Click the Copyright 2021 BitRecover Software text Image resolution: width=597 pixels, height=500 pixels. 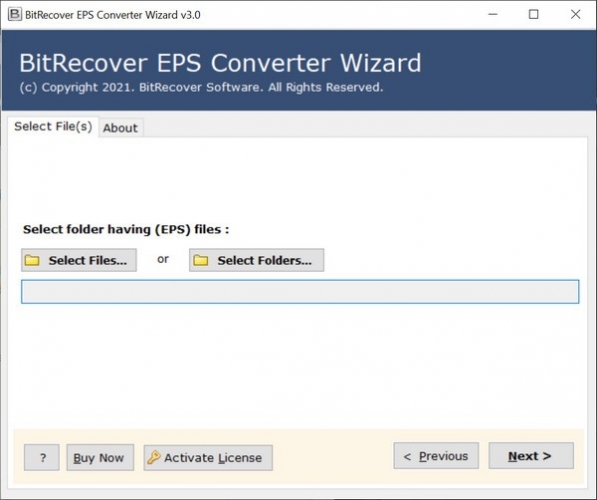[201, 88]
